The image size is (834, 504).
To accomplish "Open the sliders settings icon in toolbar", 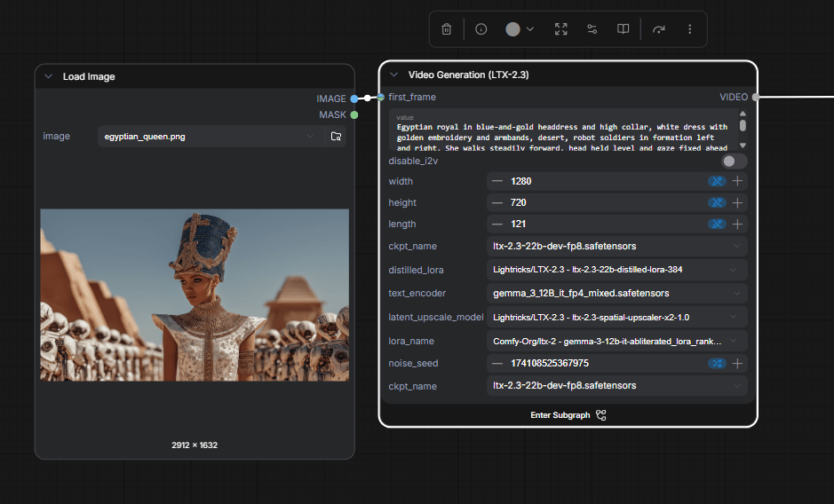I will point(592,29).
